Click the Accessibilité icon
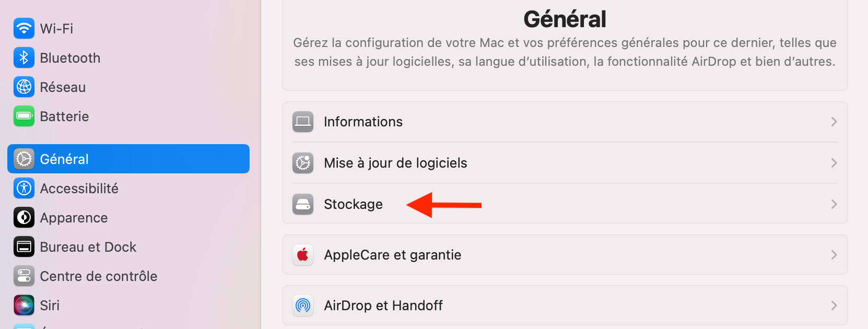Viewport: 868px width, 329px height. 24,188
